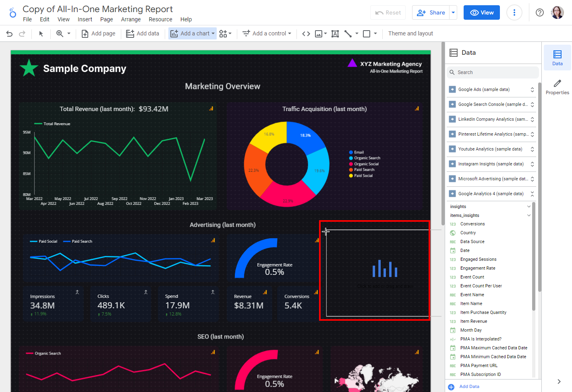This screenshot has height=392, width=572.
Task: Insert an image using the image icon
Action: [319, 33]
